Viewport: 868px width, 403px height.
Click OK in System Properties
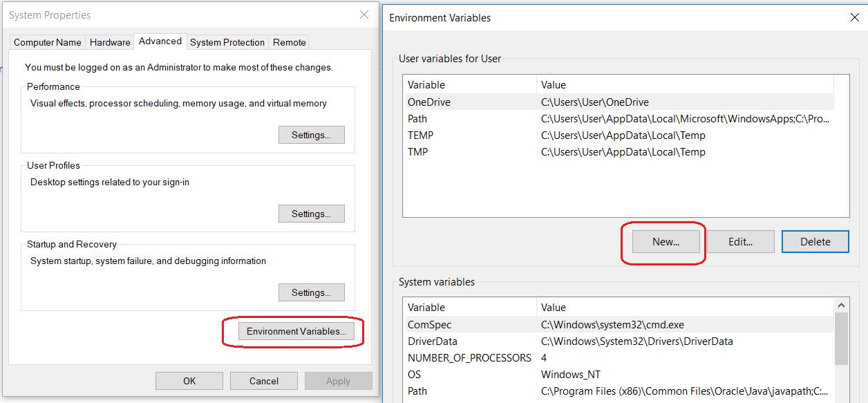click(x=189, y=380)
